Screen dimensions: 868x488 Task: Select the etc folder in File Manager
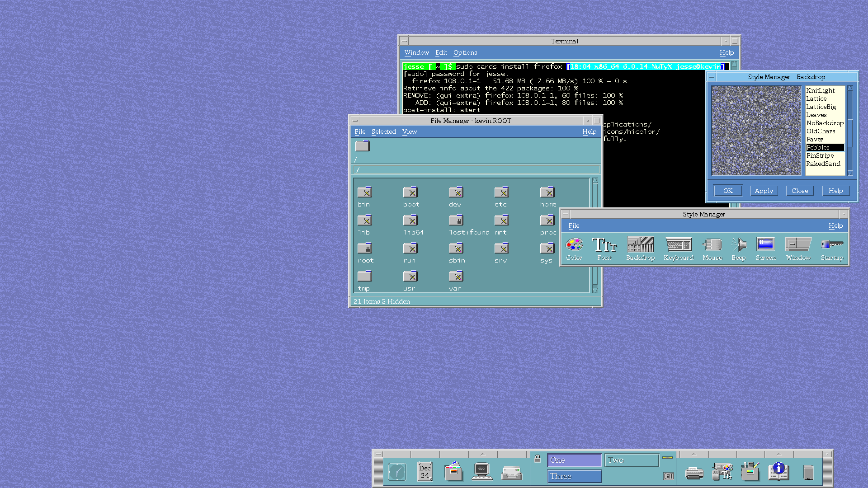pyautogui.click(x=501, y=197)
